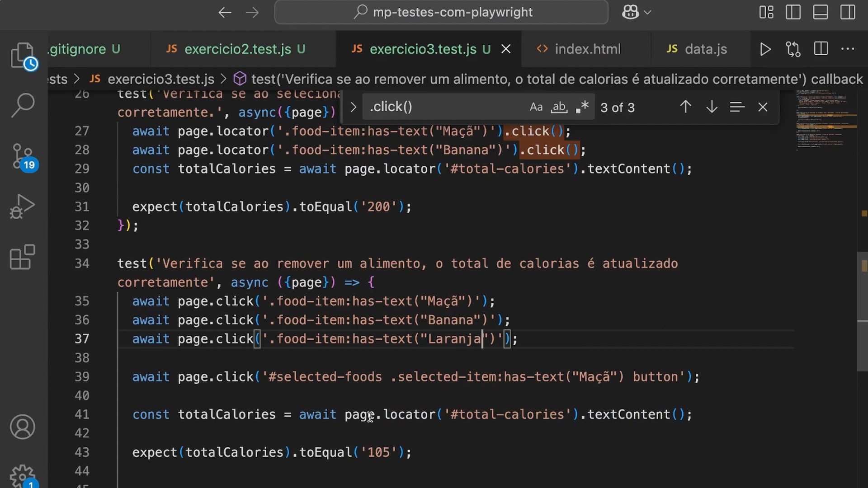Toggle Match Case in find widget
This screenshot has height=488, width=868.
536,107
